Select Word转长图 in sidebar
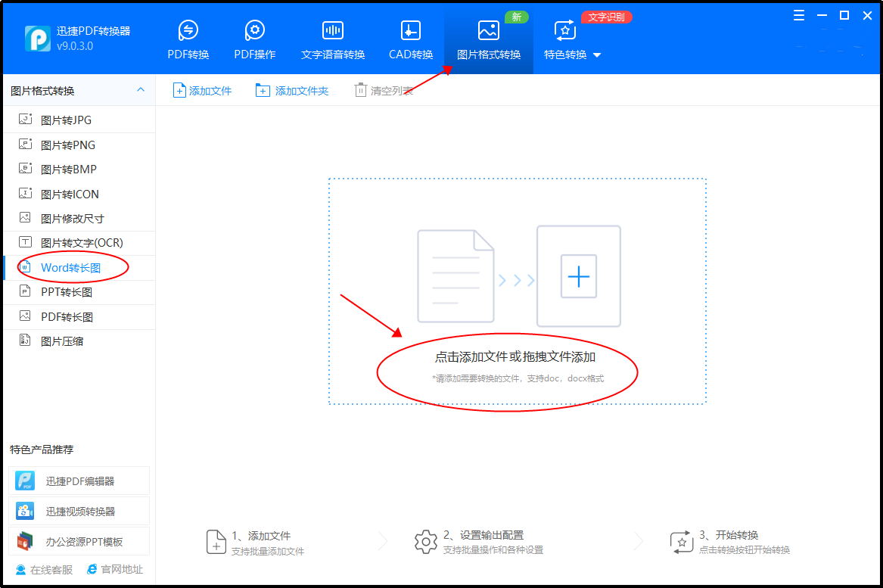Screen dimensions: 883x588 79,268
